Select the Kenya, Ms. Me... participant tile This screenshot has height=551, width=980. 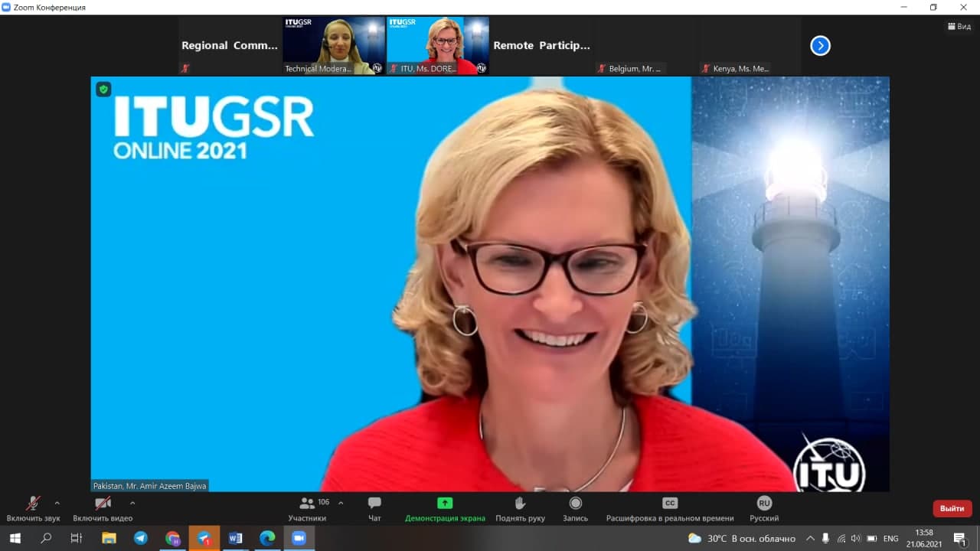point(749,46)
